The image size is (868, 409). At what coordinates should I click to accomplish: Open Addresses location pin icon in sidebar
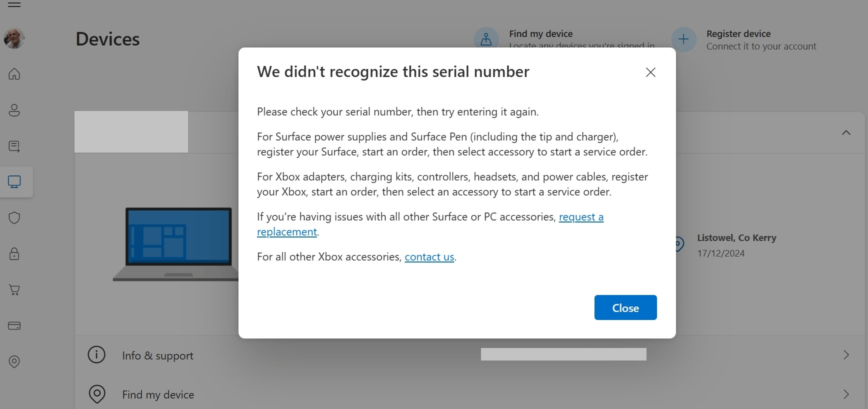pyautogui.click(x=14, y=362)
